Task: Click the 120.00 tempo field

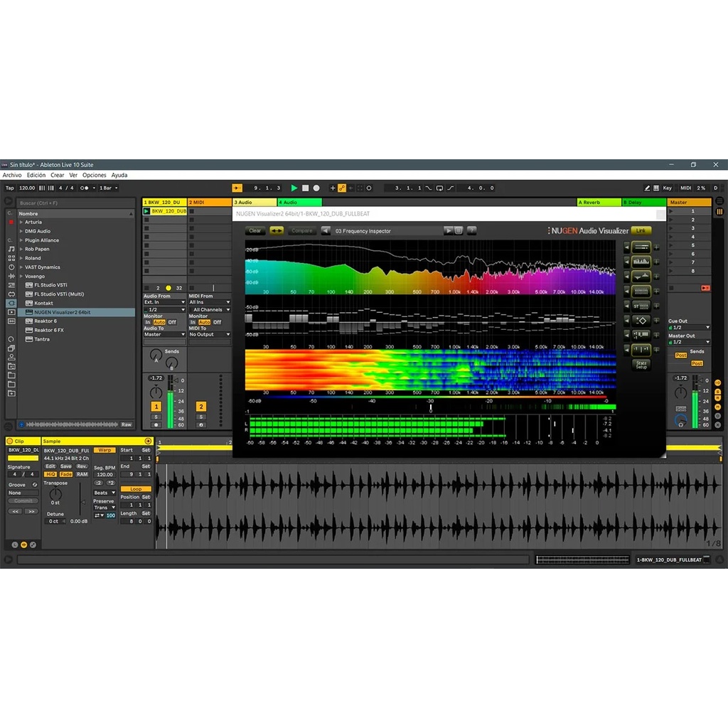Action: pos(27,188)
